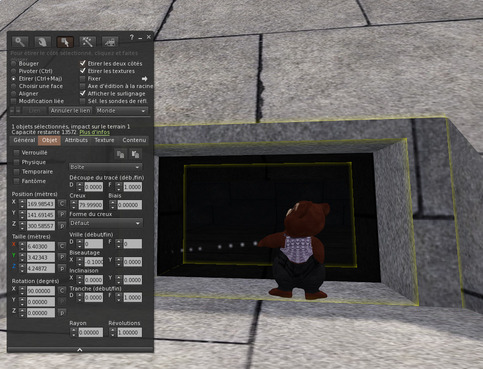Open the Forme du creux dropdown
Screen dimensions: 483x369
pyautogui.click(x=106, y=223)
